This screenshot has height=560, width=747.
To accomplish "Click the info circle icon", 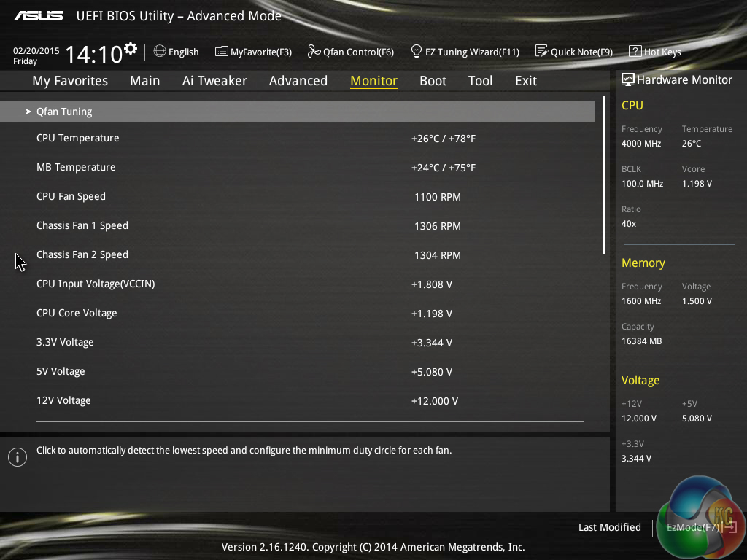I will 18,457.
